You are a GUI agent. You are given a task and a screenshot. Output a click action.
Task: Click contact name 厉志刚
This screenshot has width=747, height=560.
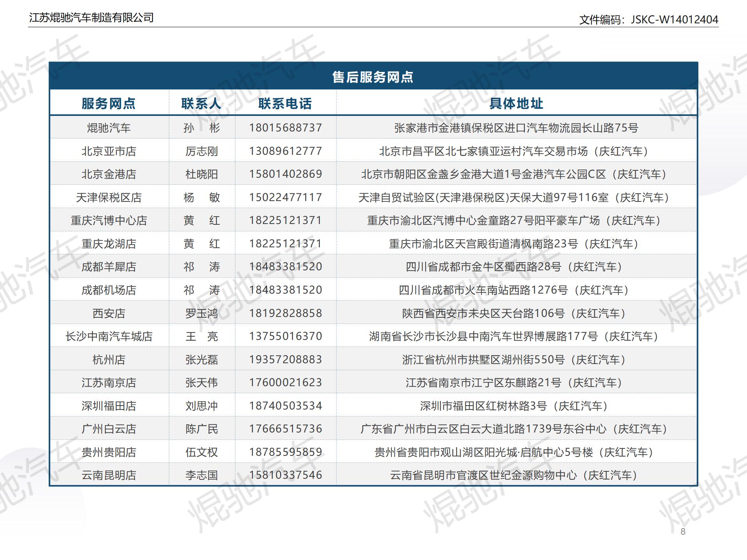[202, 151]
